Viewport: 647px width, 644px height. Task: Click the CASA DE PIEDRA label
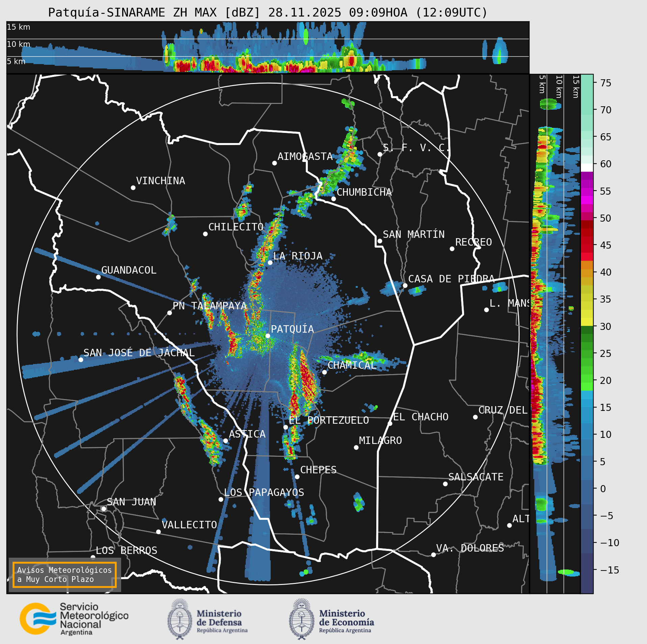451,279
